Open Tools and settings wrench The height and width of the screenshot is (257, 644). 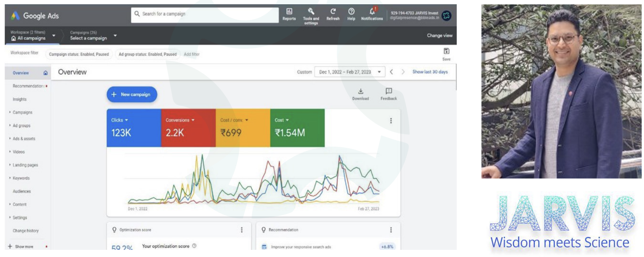pyautogui.click(x=311, y=11)
